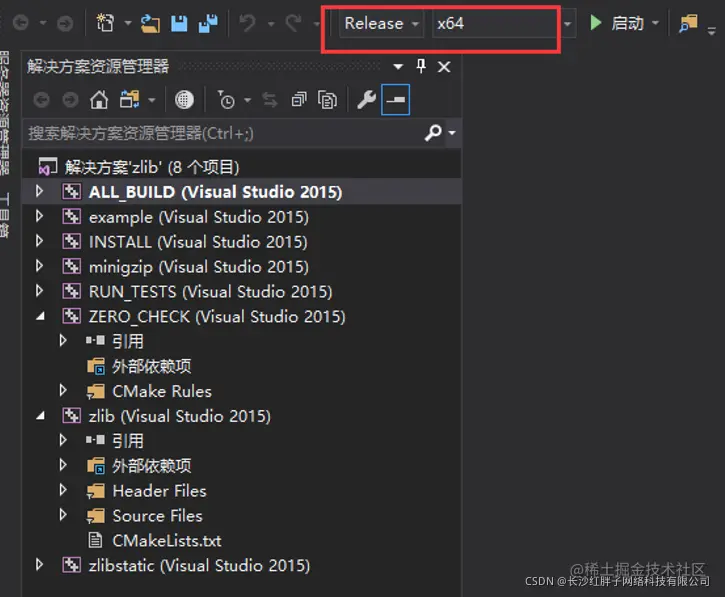The width and height of the screenshot is (725, 597).
Task: Select the Header Files folder
Action: (x=159, y=491)
